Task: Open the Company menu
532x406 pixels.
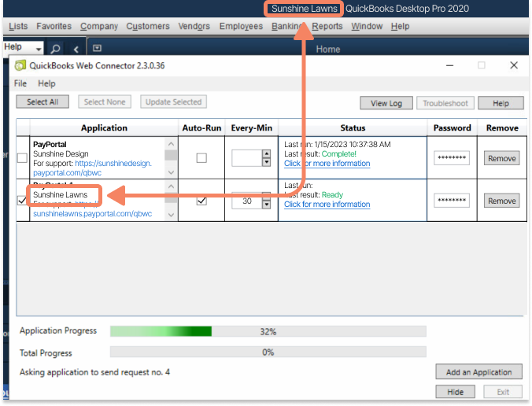Action: click(x=99, y=26)
